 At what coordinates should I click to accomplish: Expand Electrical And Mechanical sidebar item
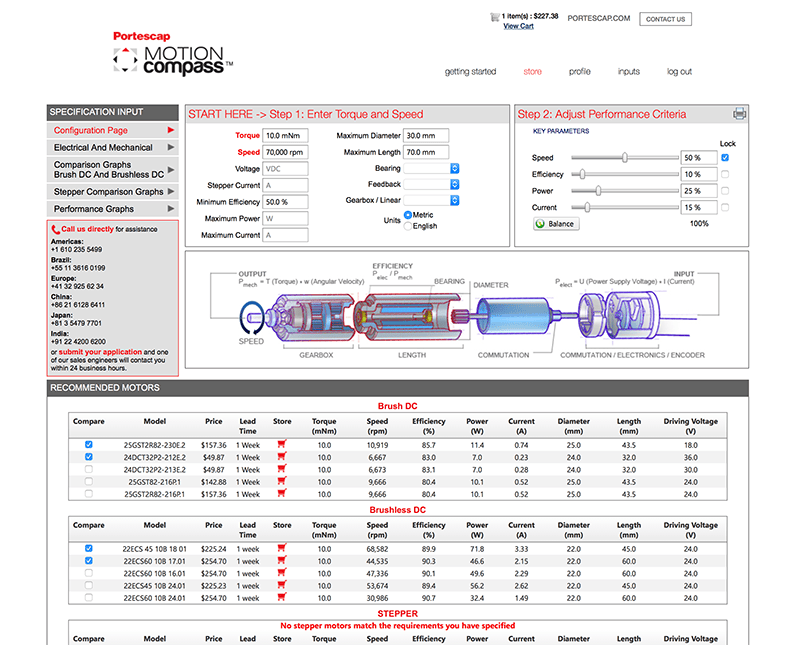pos(113,147)
